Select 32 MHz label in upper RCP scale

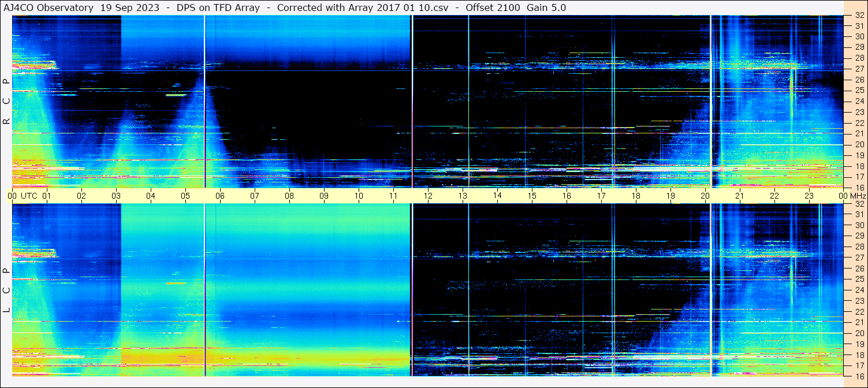coord(859,16)
